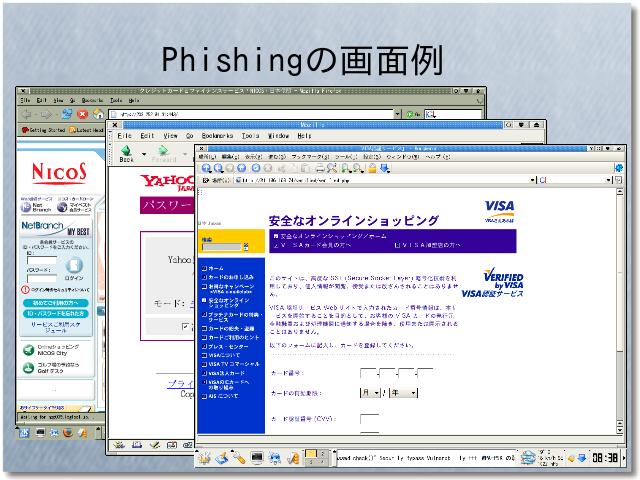The image size is (640, 480).
Task: Open Tools menu in Mozilla Yahoo window
Action: pos(250,136)
